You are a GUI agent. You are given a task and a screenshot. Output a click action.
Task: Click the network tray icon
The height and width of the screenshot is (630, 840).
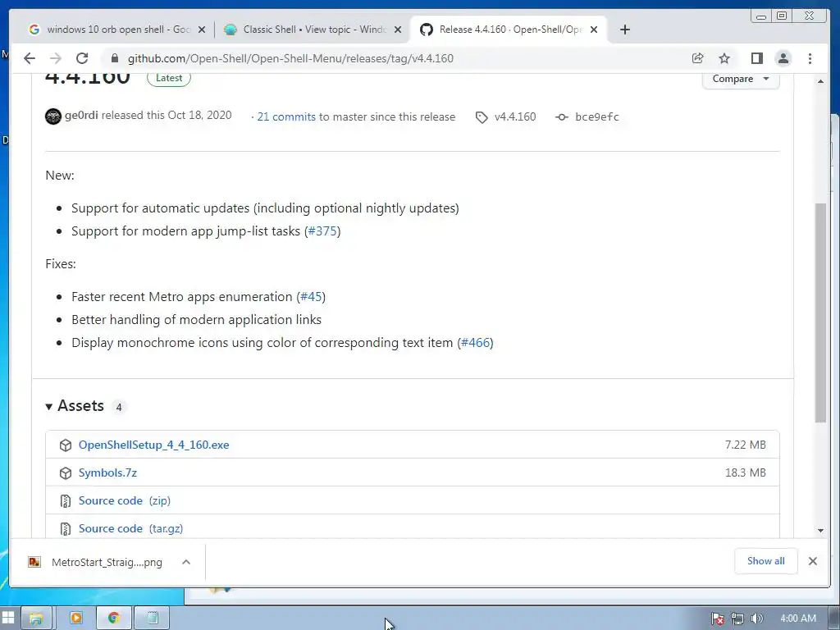click(x=737, y=619)
